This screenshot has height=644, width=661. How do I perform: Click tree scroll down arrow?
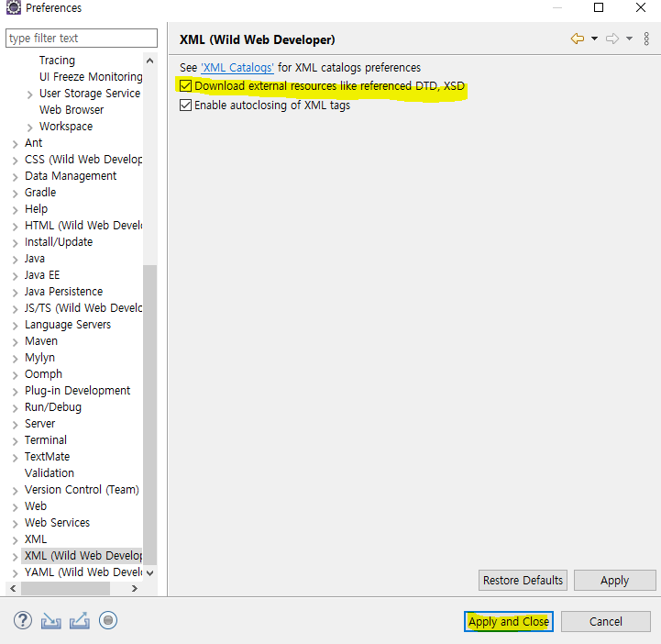(149, 573)
